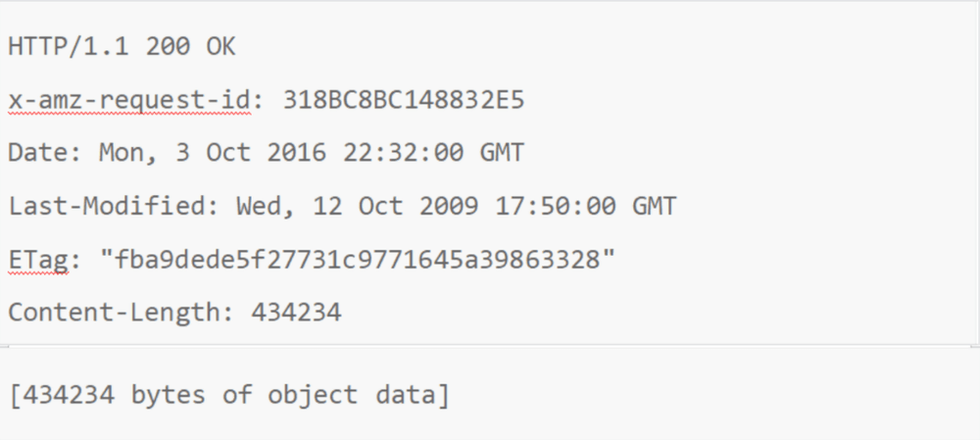Click the 434234 number in body line
This screenshot has height=440, width=980.
[x=69, y=395]
